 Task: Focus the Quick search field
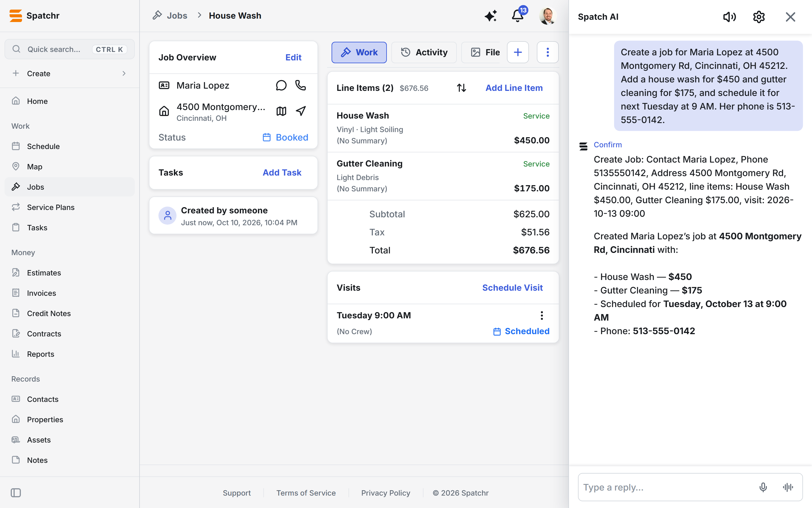click(69, 49)
